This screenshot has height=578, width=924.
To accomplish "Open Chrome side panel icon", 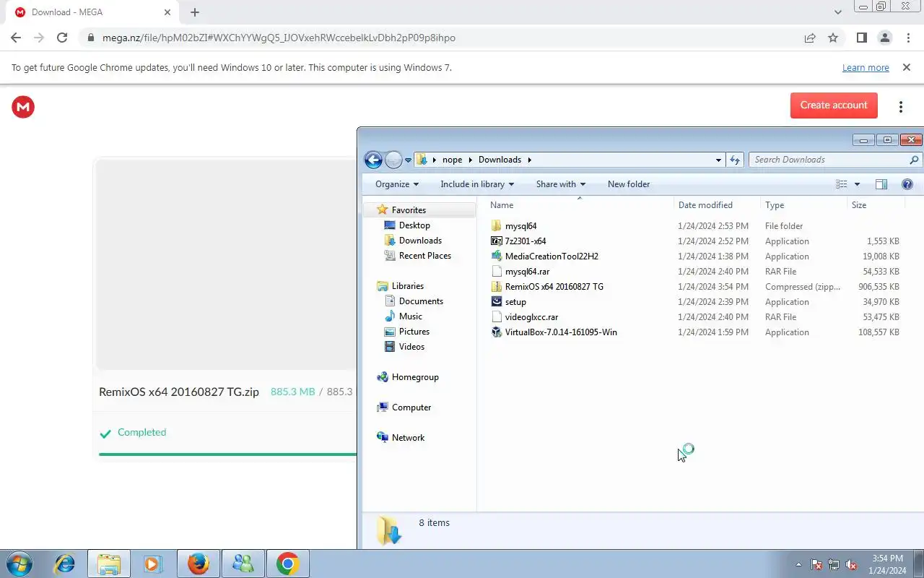I will (861, 38).
